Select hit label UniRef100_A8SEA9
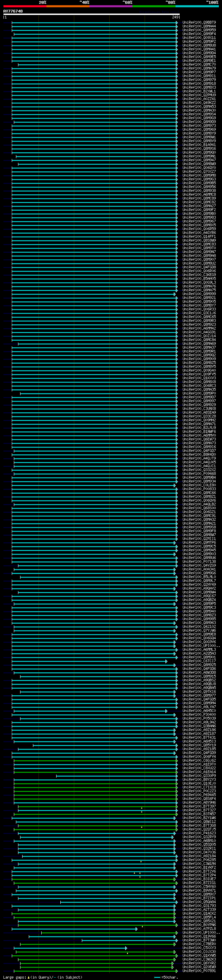The image size is (222, 980). point(199,412)
